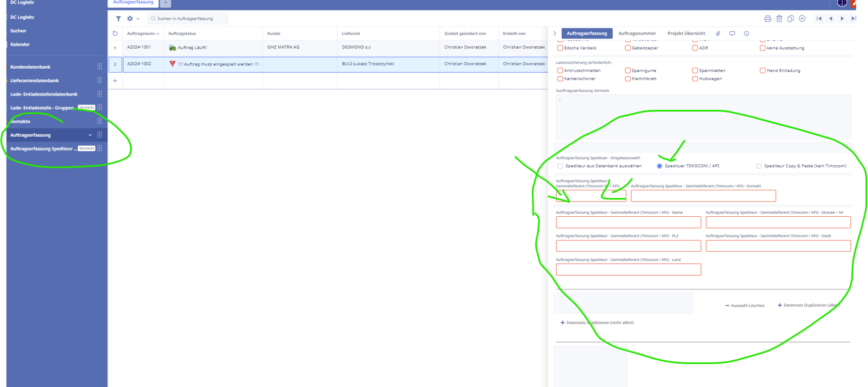Focus the 'Suchen in Auftragserfassung' search field

[188, 19]
